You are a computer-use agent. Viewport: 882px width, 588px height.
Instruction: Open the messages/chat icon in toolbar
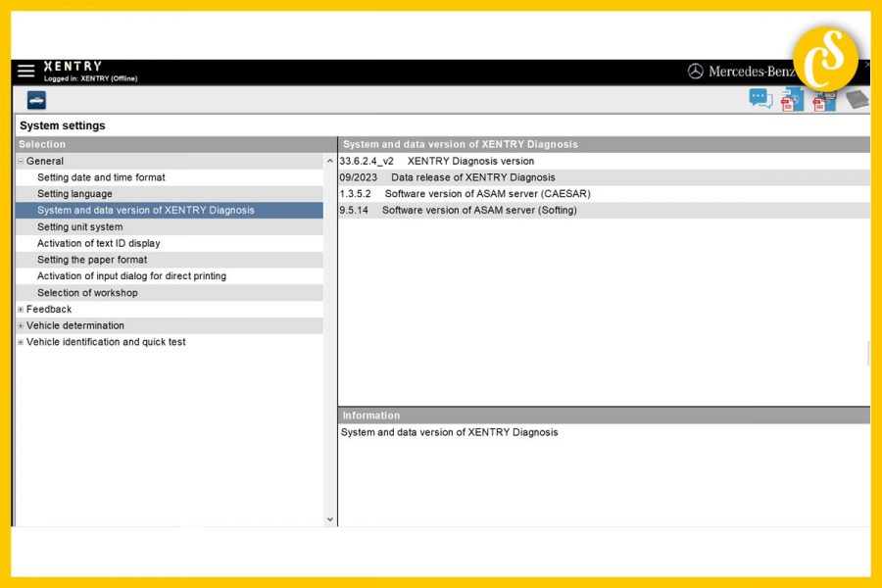point(760,99)
